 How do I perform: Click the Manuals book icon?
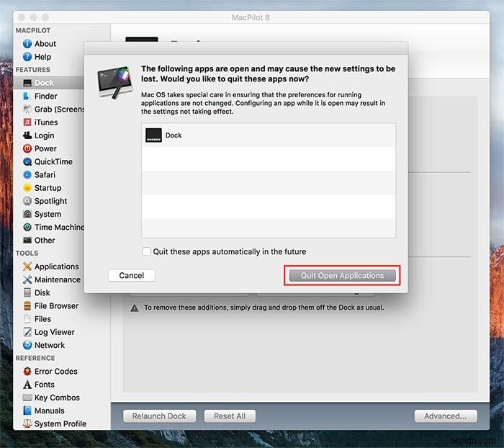[27, 411]
